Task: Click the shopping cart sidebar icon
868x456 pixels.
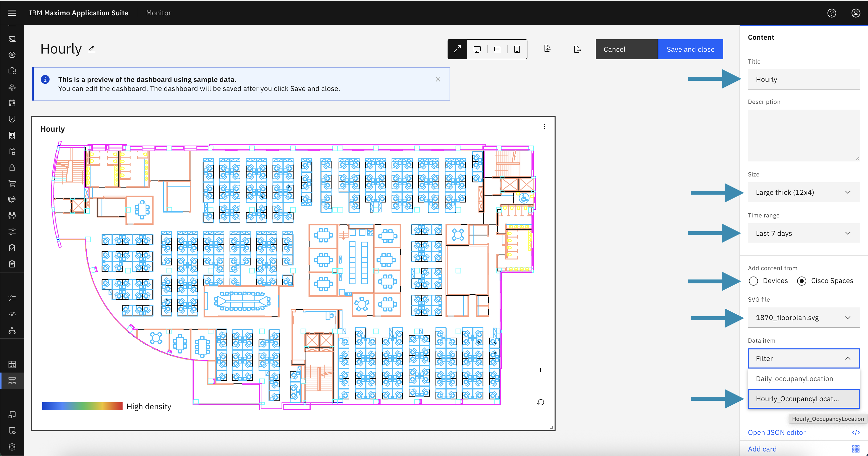Action: point(12,184)
